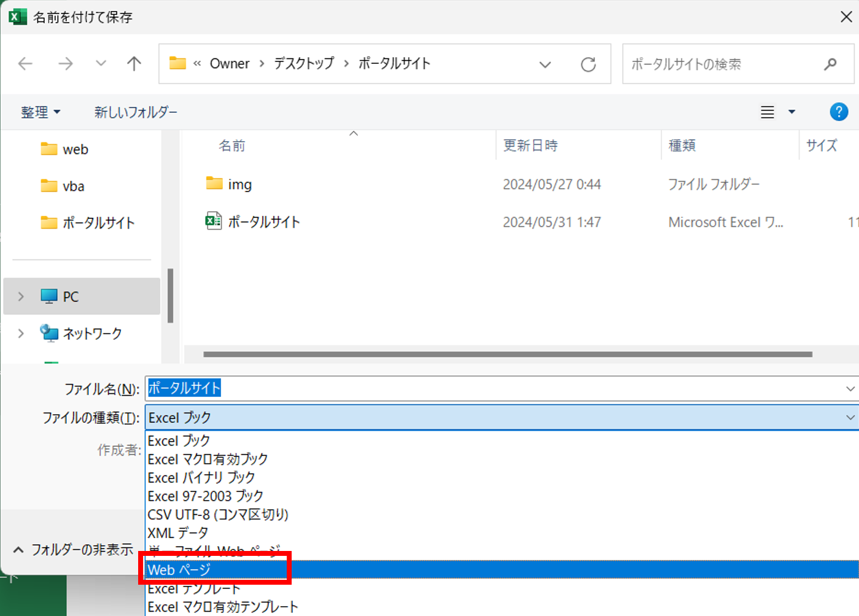Expand the PC tree node
Screen dimensions: 859x616
(x=21, y=296)
